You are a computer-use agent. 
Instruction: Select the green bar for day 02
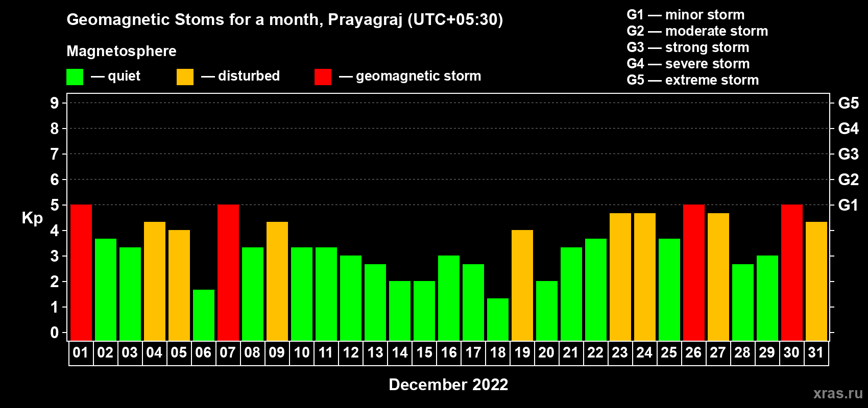click(x=106, y=290)
